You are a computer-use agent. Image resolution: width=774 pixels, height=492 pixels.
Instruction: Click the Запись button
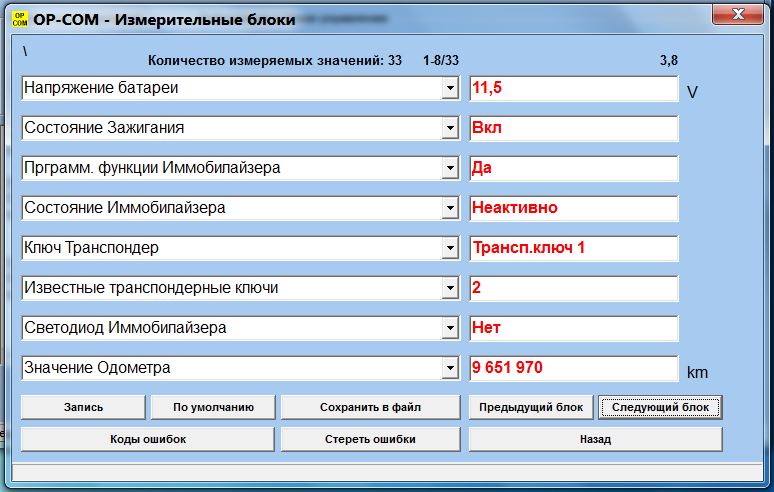click(83, 407)
